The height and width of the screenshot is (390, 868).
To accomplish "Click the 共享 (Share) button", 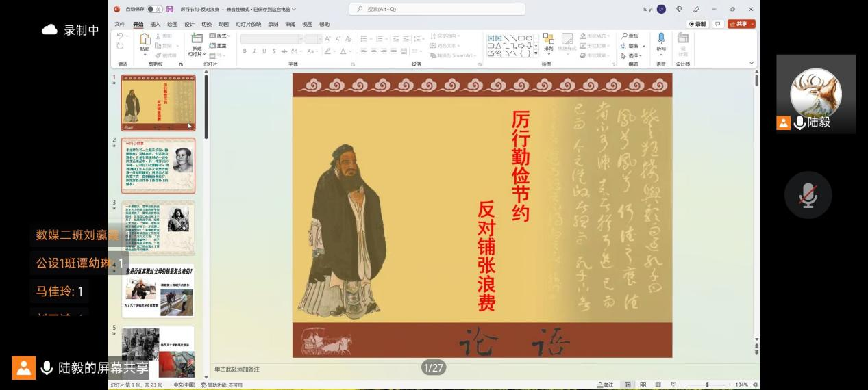I will click(x=741, y=24).
